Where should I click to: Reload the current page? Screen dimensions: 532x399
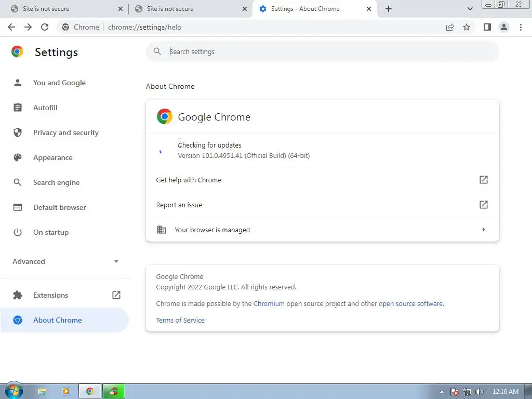[x=45, y=27]
